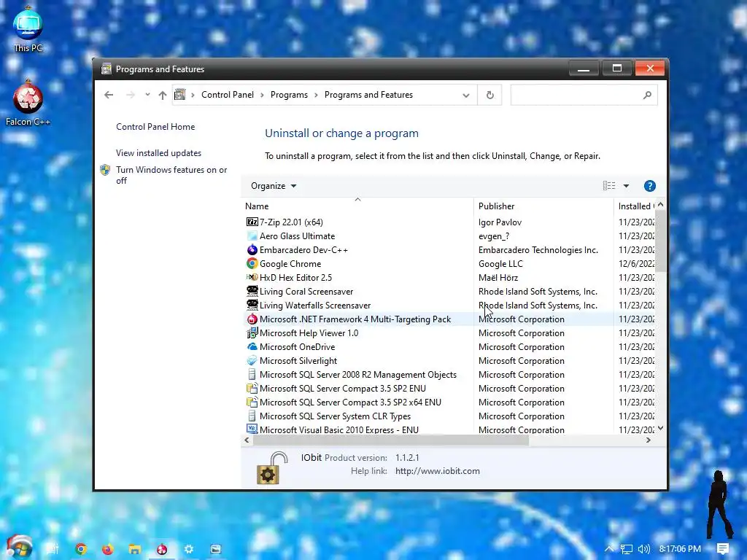Viewport: 747px width, 560px height.
Task: Show hidden tray icons chevron
Action: pyautogui.click(x=609, y=549)
